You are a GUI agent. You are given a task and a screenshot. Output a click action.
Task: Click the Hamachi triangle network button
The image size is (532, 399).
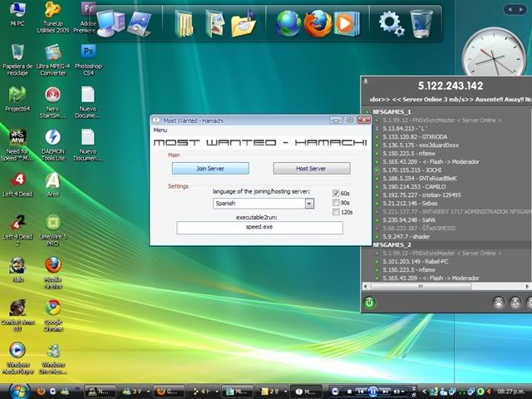515,302
